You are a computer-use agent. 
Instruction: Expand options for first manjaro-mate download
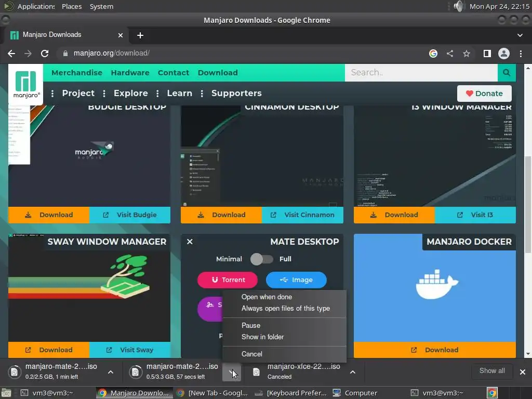(x=111, y=372)
